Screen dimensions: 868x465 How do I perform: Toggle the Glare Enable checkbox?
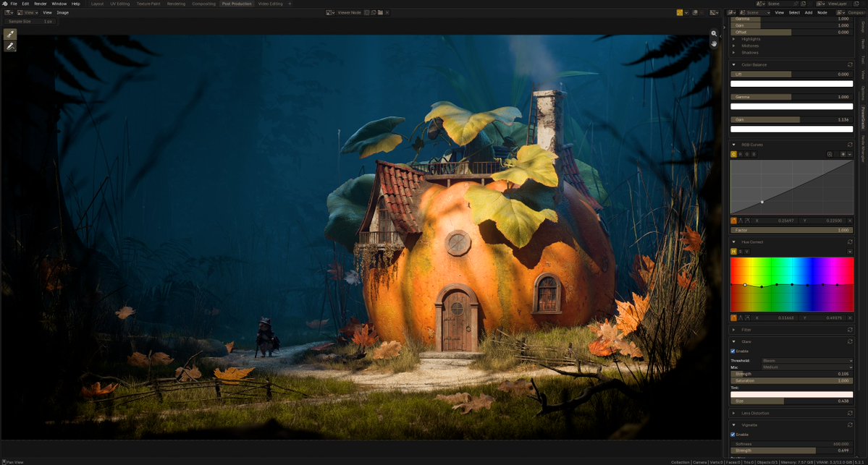click(x=733, y=351)
